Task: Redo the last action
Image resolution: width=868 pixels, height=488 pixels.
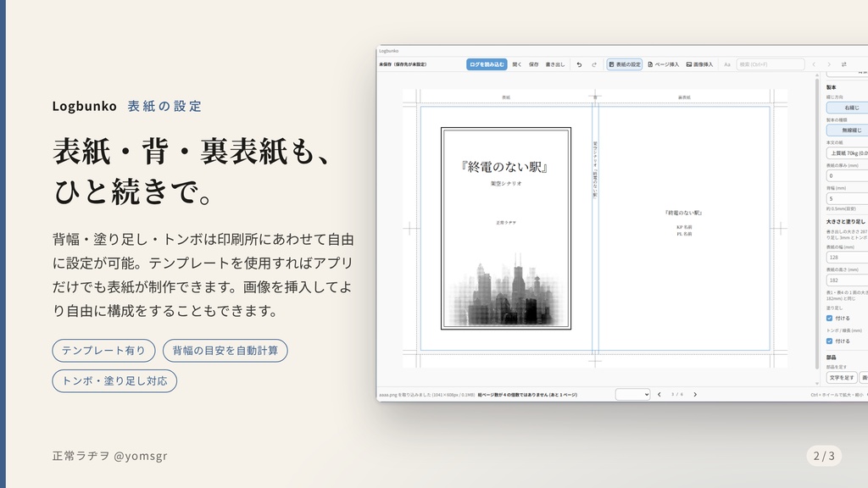Action: pyautogui.click(x=594, y=64)
